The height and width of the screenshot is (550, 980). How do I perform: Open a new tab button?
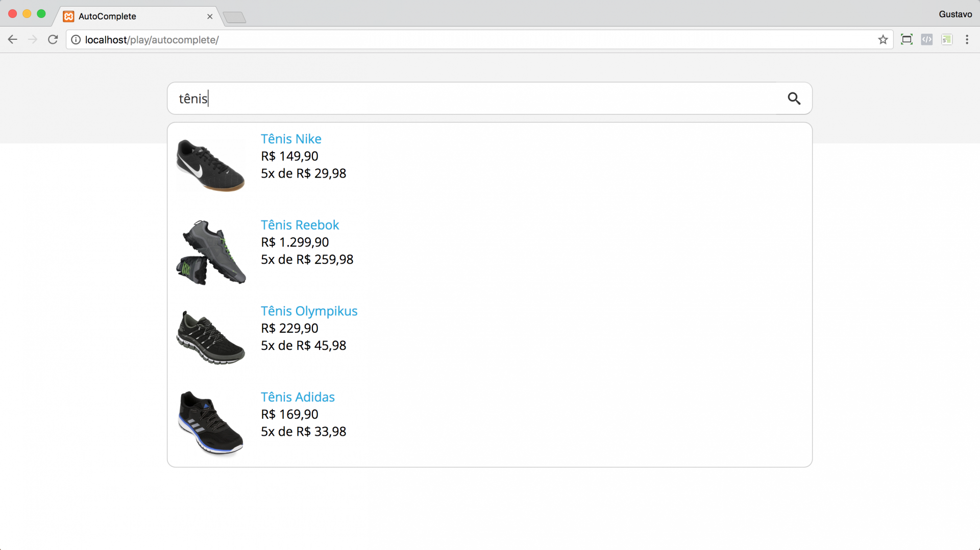point(235,17)
